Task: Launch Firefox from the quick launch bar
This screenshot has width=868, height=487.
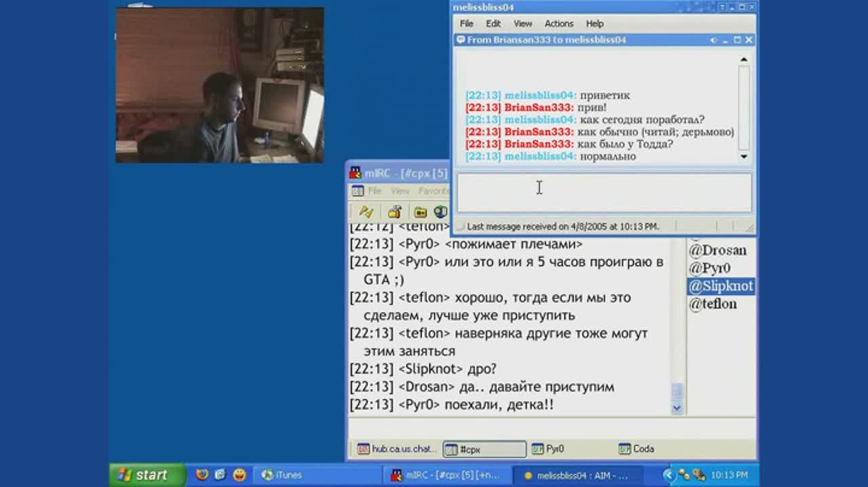Action: (x=202, y=475)
